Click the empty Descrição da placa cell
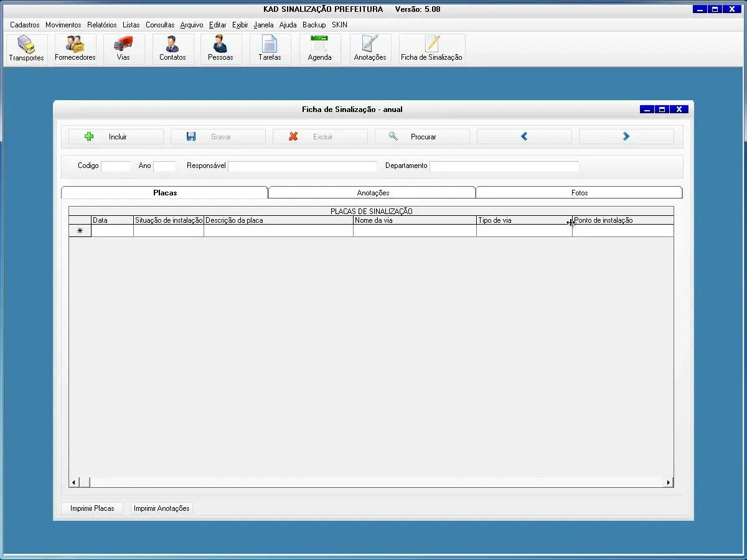Viewport: 747px width, 560px height. point(278,231)
